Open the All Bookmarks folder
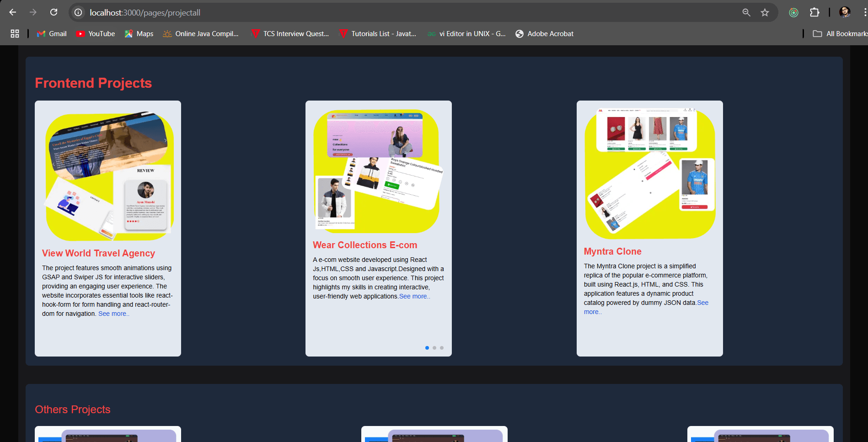 tap(840, 33)
